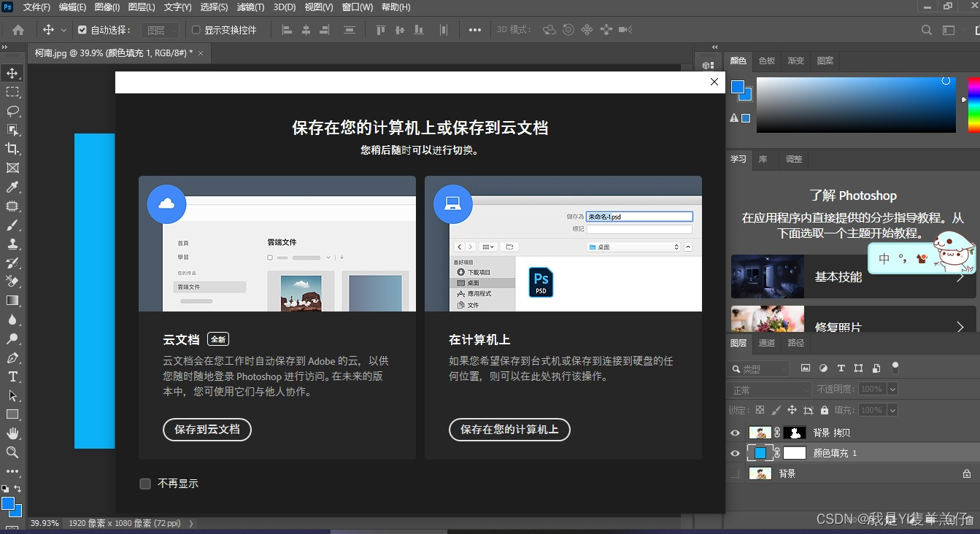Open the 文件(F) menu
Screen dimensions: 980x534
click(37, 7)
